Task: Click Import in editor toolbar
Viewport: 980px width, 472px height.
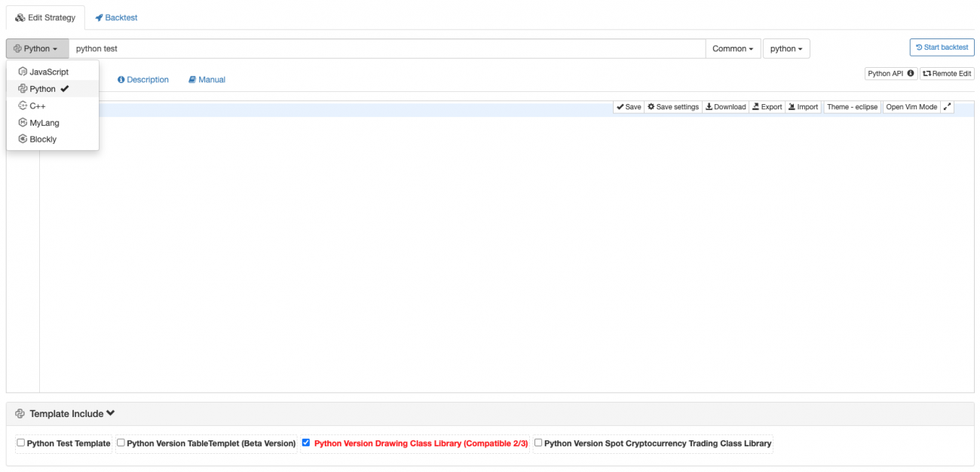Action: coord(803,107)
